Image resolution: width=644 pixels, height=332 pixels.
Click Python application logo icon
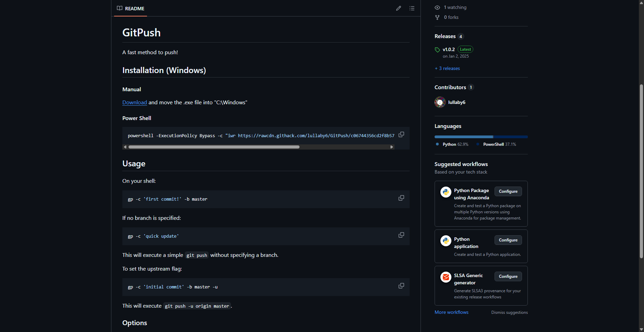coord(446,241)
